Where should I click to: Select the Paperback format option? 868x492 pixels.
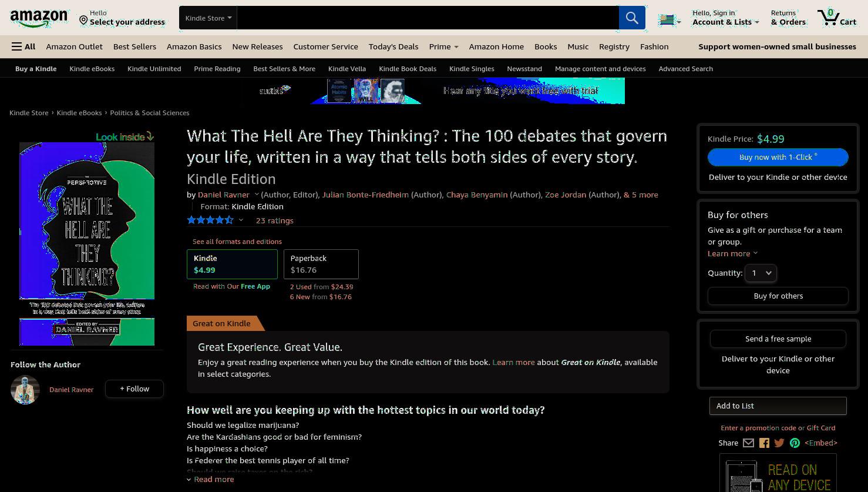click(321, 264)
